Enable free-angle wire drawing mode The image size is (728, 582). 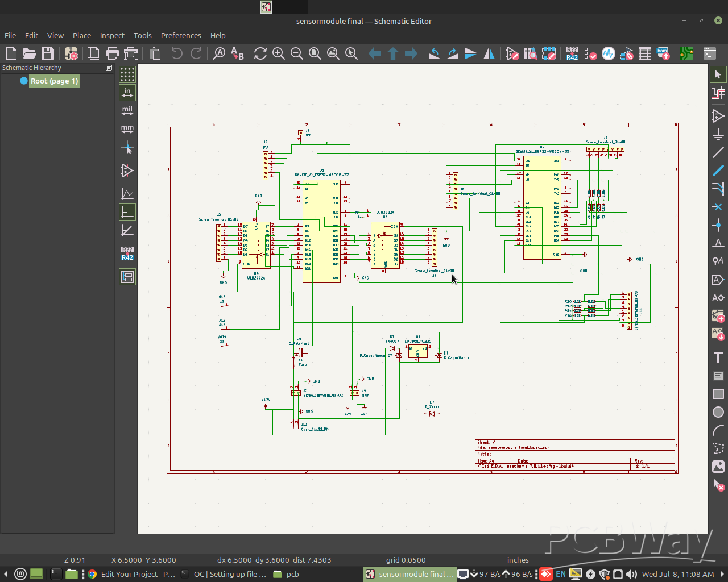coord(127,194)
